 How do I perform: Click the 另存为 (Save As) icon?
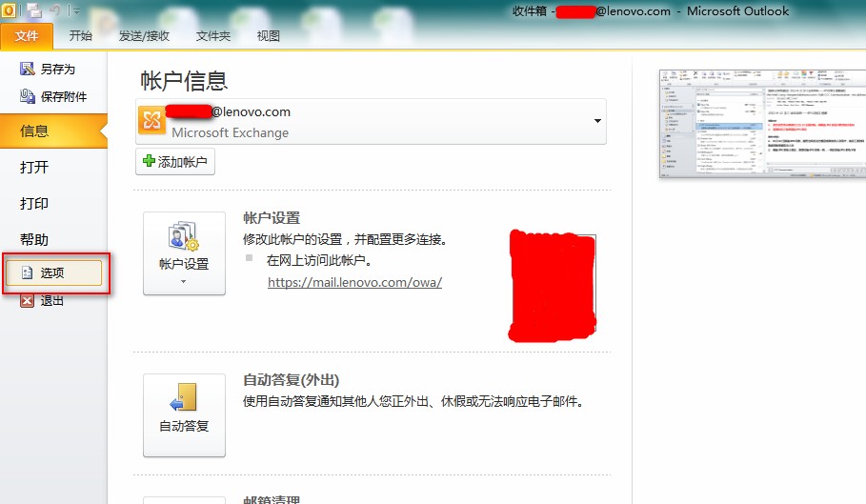click(x=27, y=69)
